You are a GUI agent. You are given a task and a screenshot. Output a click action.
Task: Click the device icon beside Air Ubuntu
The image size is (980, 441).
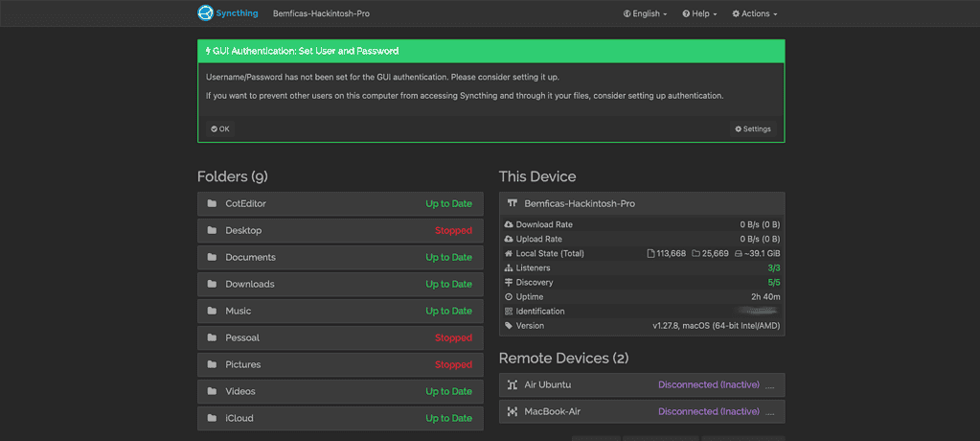click(x=513, y=385)
